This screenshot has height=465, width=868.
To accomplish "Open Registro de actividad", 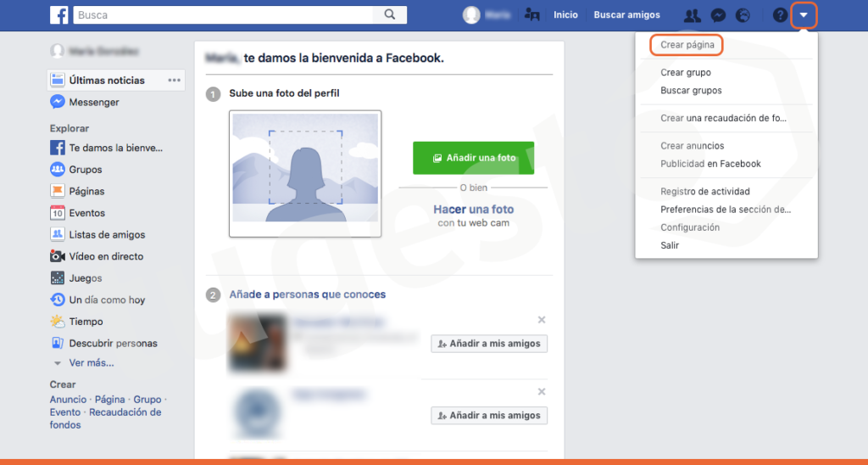I will pyautogui.click(x=704, y=191).
